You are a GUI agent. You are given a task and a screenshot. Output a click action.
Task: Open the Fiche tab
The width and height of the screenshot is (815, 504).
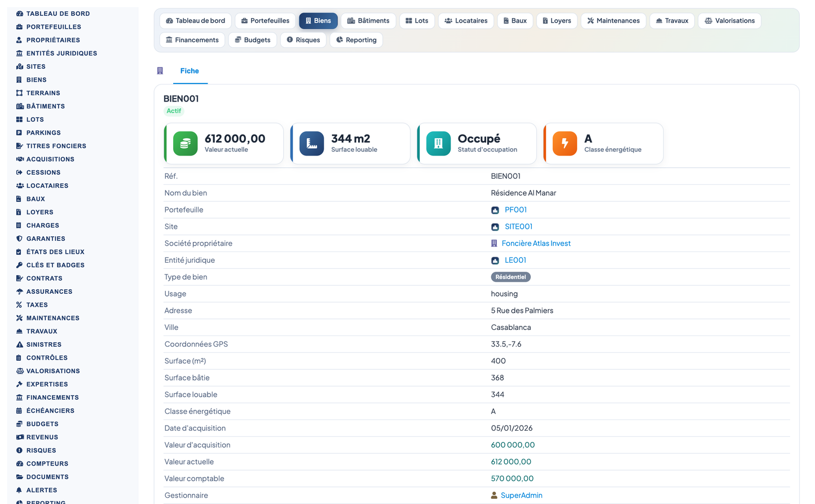[x=190, y=71]
